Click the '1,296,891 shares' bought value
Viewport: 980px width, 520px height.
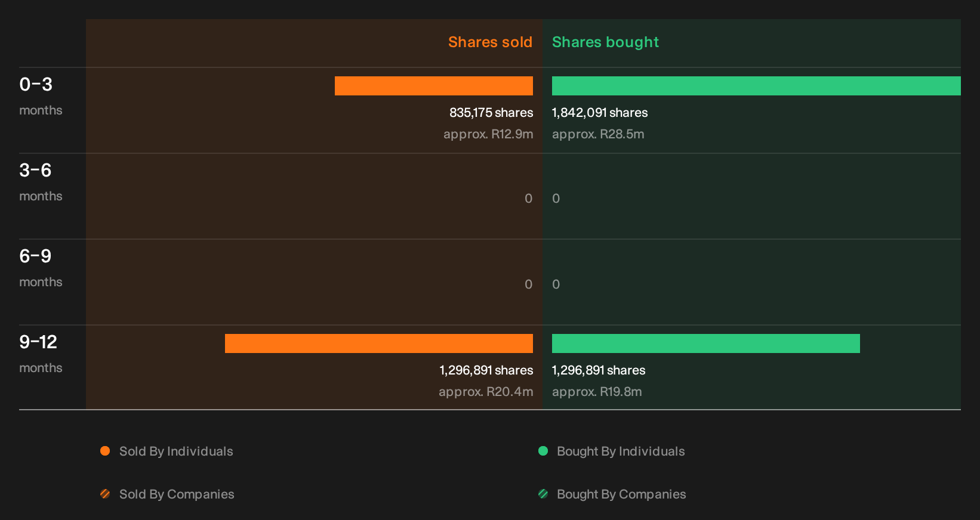[599, 370]
